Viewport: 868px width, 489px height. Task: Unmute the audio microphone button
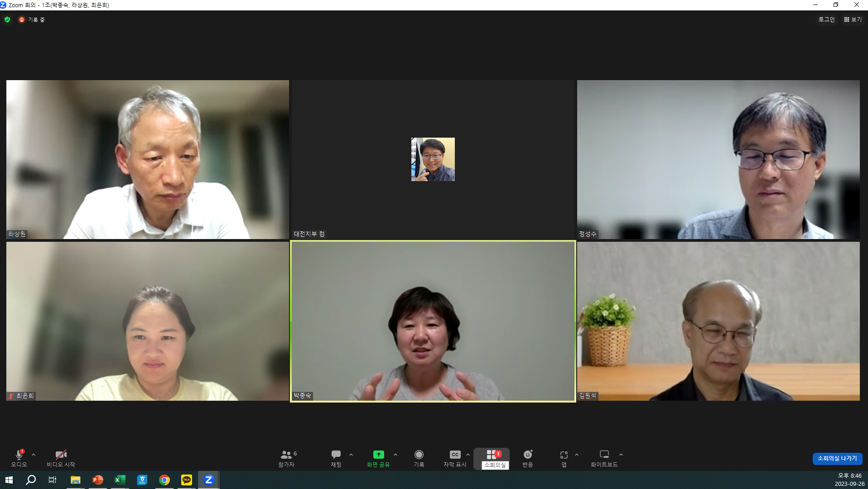[19, 458]
